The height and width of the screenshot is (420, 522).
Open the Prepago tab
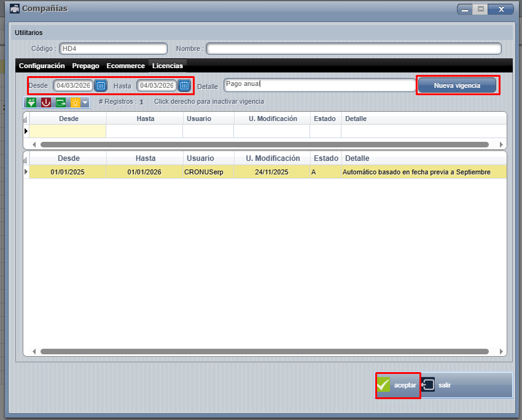[x=85, y=66]
